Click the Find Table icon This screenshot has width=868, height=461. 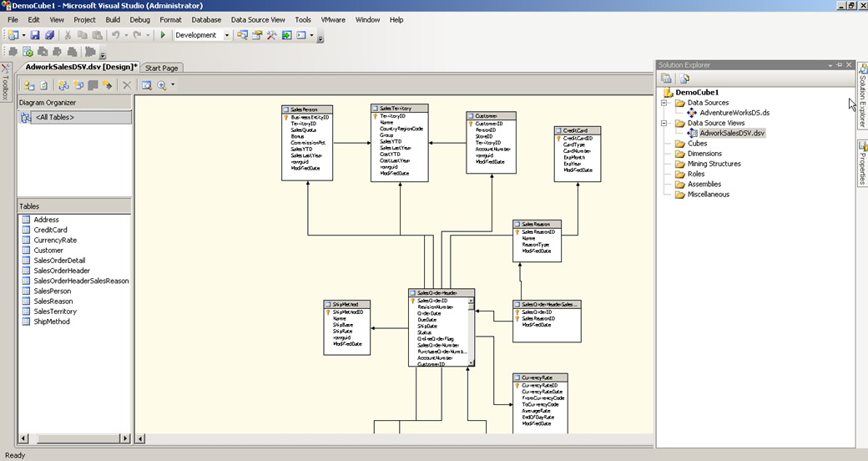tap(147, 85)
